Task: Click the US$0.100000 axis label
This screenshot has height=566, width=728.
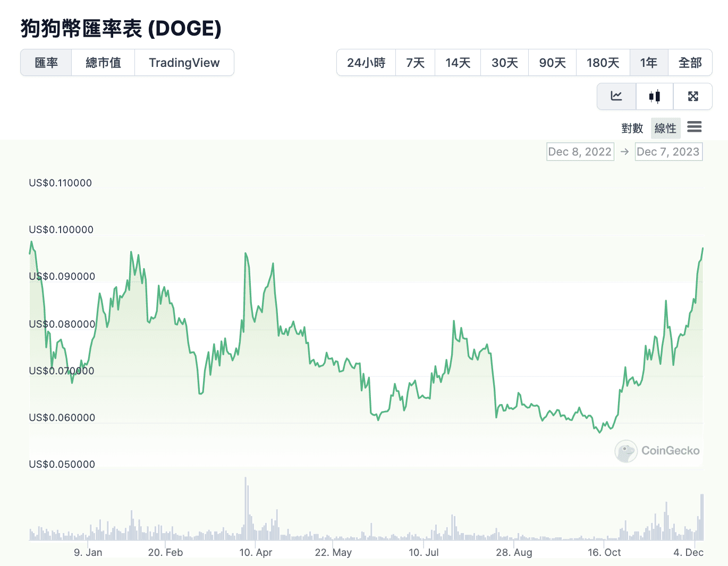Action: [61, 229]
